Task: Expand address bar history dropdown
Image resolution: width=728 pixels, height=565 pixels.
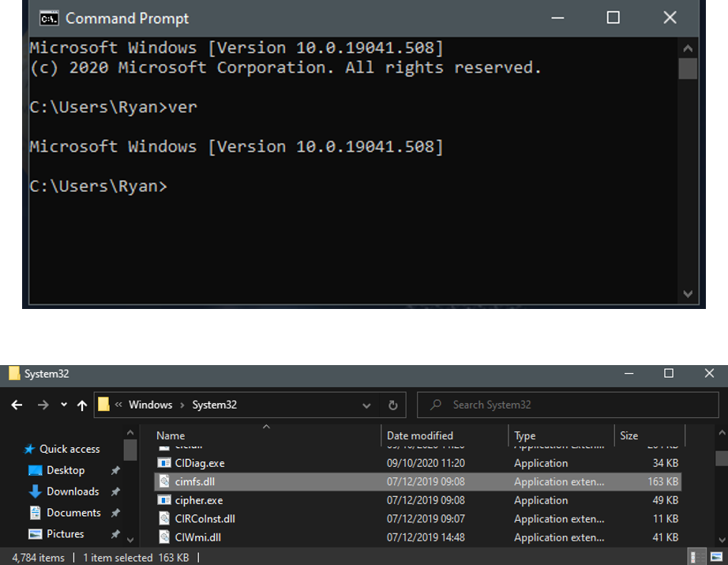Action: coord(366,405)
